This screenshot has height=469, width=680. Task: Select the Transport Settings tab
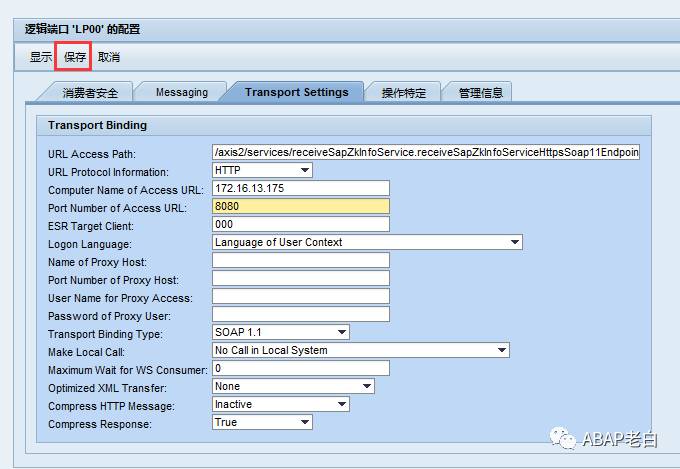coord(296,92)
